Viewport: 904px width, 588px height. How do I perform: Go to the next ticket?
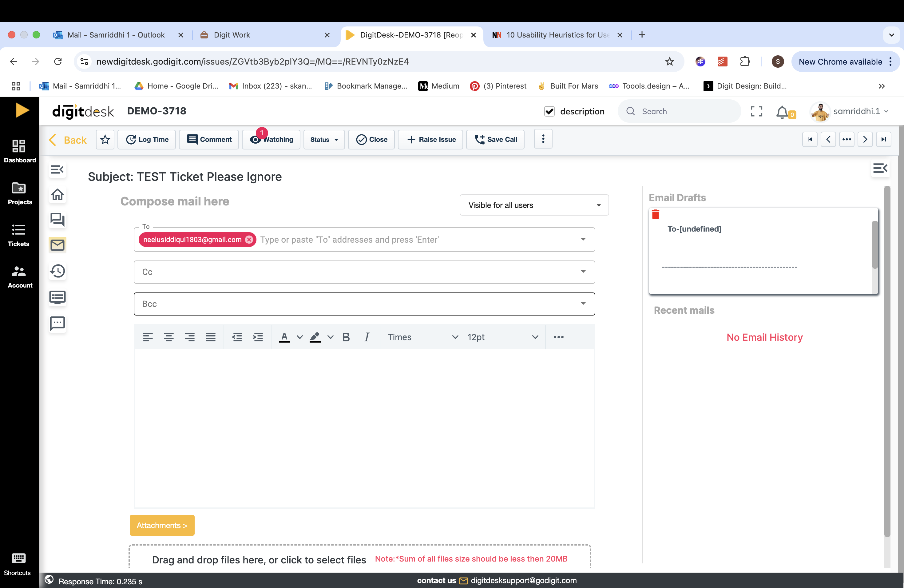coord(865,139)
